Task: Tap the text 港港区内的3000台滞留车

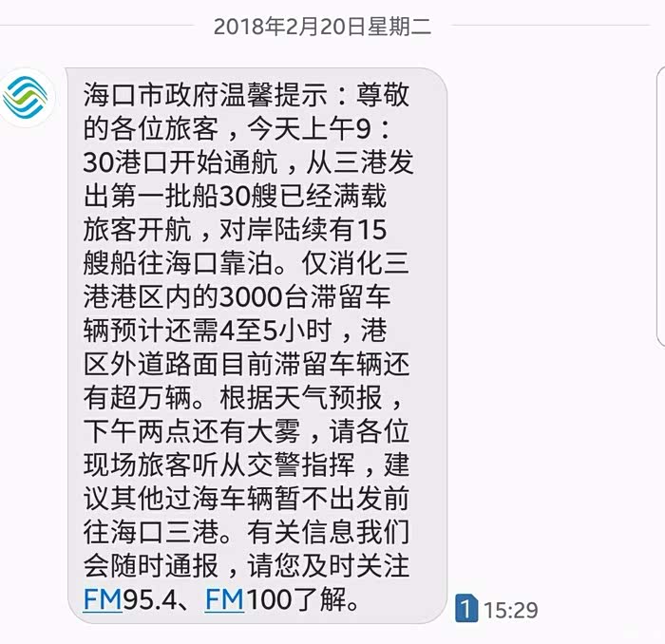Action: coord(237,296)
